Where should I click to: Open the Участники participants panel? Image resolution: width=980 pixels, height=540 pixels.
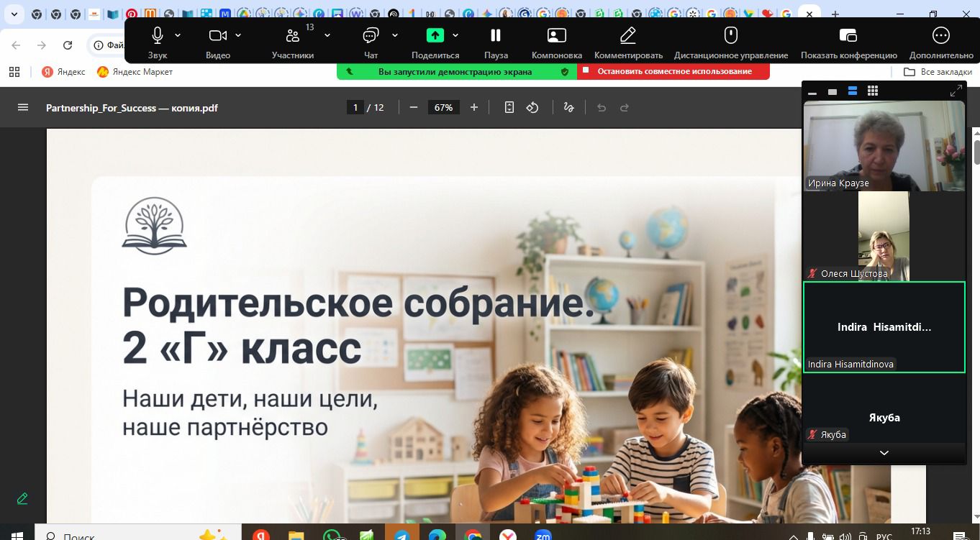click(292, 36)
